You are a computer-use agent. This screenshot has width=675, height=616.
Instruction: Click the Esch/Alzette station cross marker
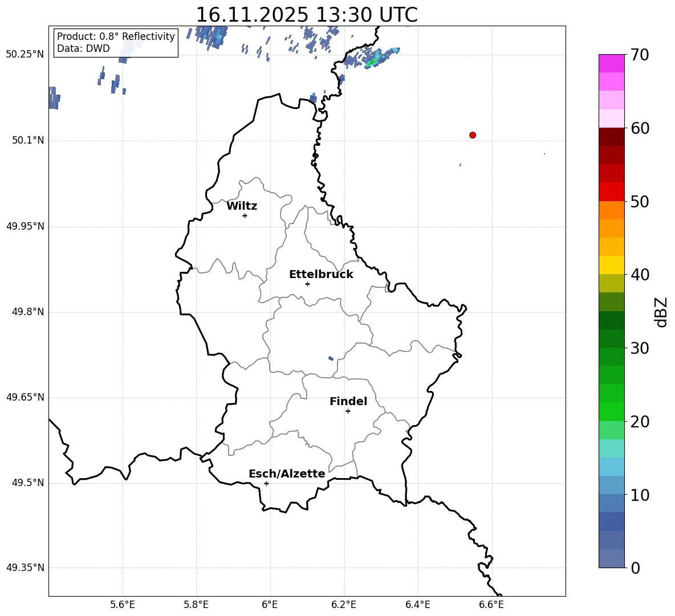tap(266, 483)
